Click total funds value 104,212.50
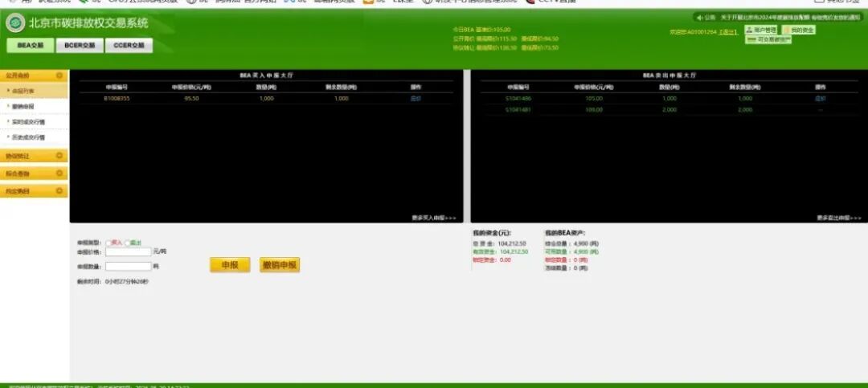Image resolution: width=868 pixels, height=388 pixels. click(512, 243)
